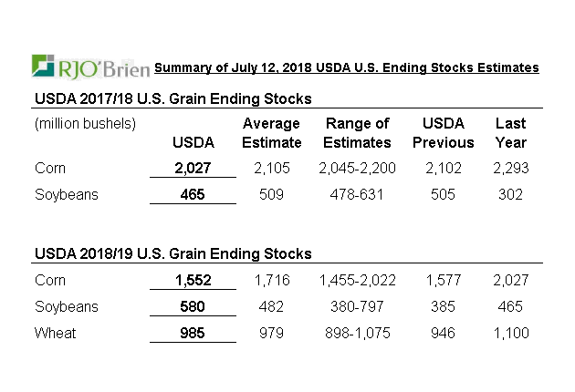Click the Last Year column header
The image size is (575, 392).
pyautogui.click(x=510, y=133)
